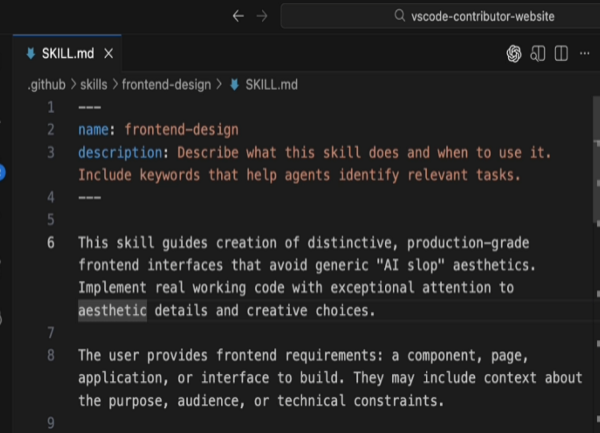Close the SKILL.md tab
The image size is (600, 433).
pyautogui.click(x=109, y=54)
